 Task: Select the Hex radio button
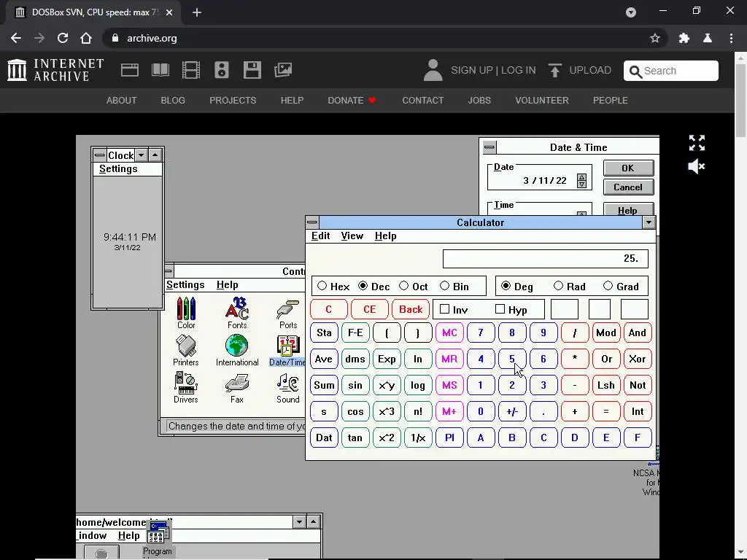[x=322, y=286]
